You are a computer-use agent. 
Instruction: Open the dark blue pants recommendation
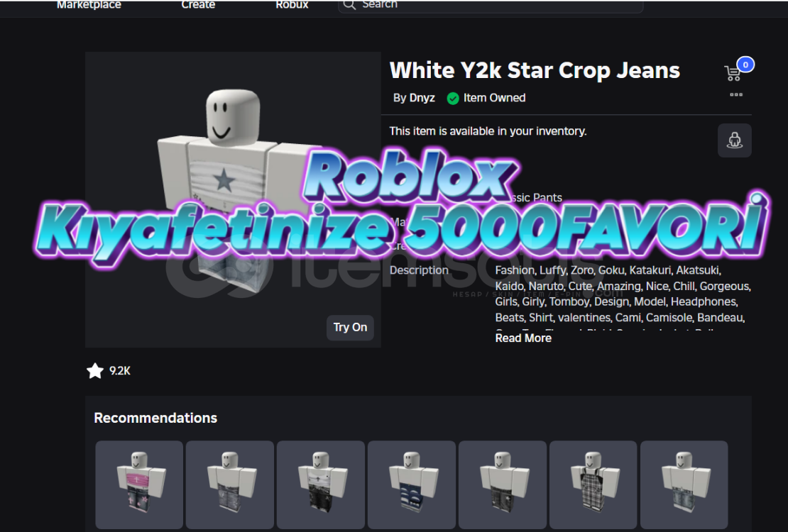click(x=412, y=484)
